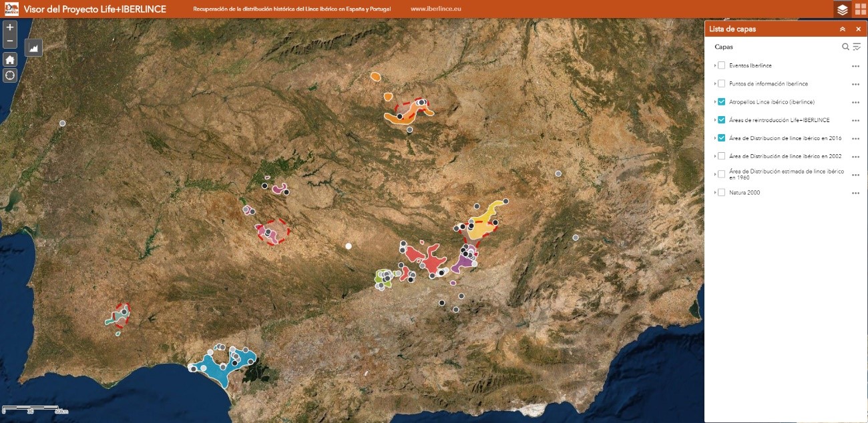Search layers using the magnifier icon
Screen dimensions: 868x423
[845, 47]
